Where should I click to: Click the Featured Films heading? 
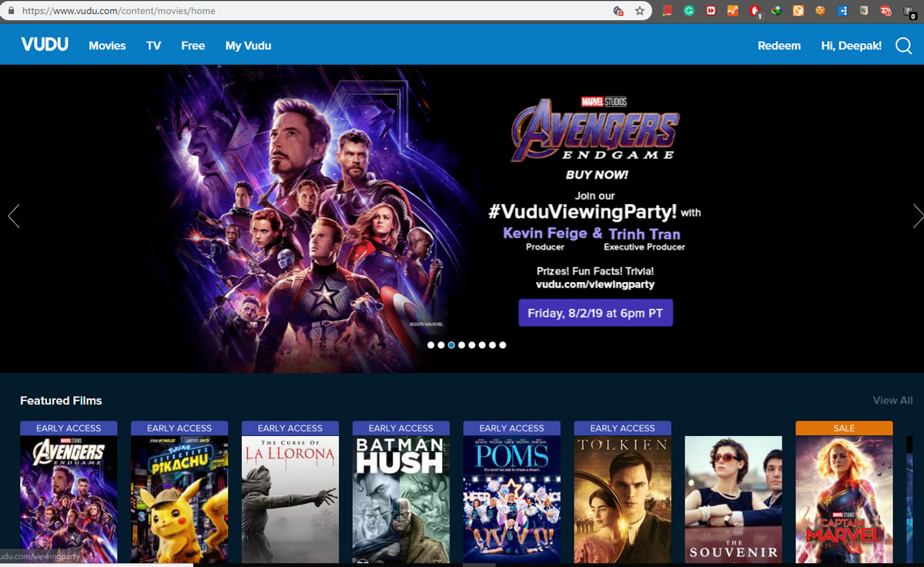click(61, 401)
